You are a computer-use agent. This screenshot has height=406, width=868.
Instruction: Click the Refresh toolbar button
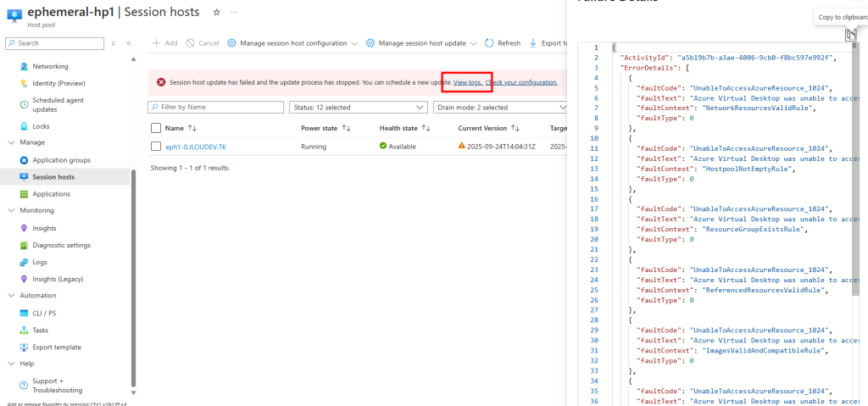click(503, 43)
